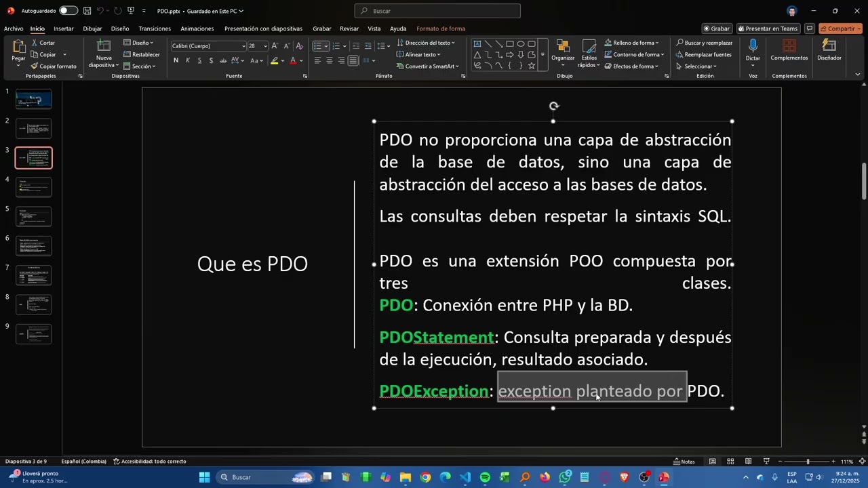The image size is (868, 488).
Task: Toggle text shadow formatting
Action: coord(211,60)
